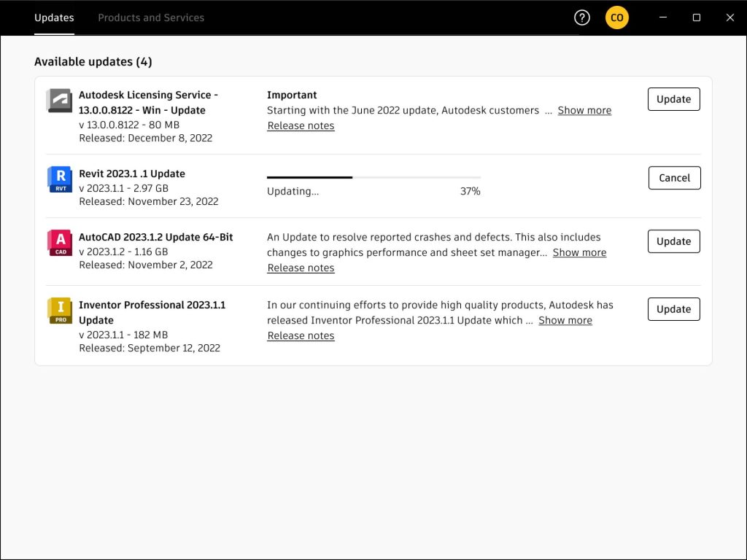The height and width of the screenshot is (560, 747).
Task: Click the Released: December 8, 2022 text
Action: (x=145, y=138)
